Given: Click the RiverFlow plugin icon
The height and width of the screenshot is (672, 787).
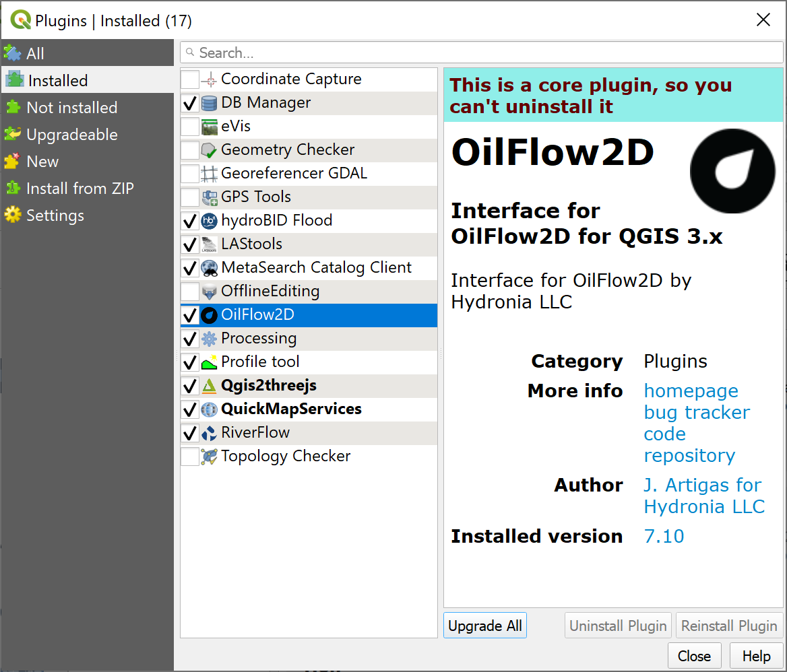Looking at the screenshot, I should 210,433.
